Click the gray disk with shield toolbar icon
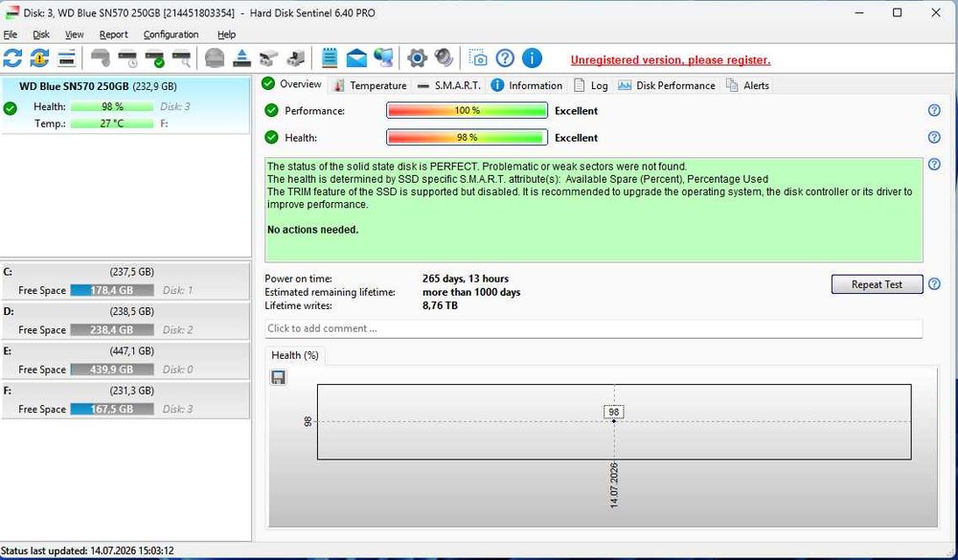 pyautogui.click(x=101, y=58)
